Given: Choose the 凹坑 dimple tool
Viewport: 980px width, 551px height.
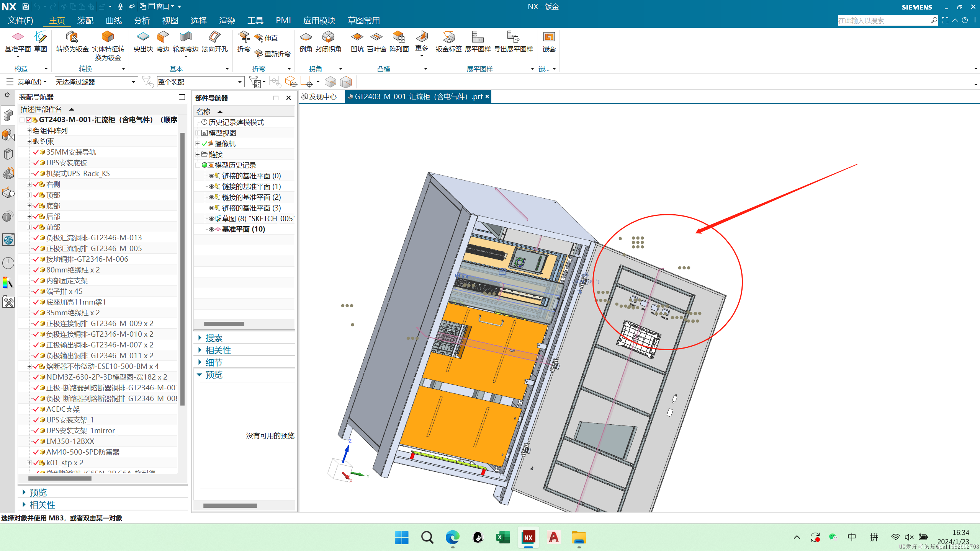Looking at the screenshot, I should click(x=357, y=41).
